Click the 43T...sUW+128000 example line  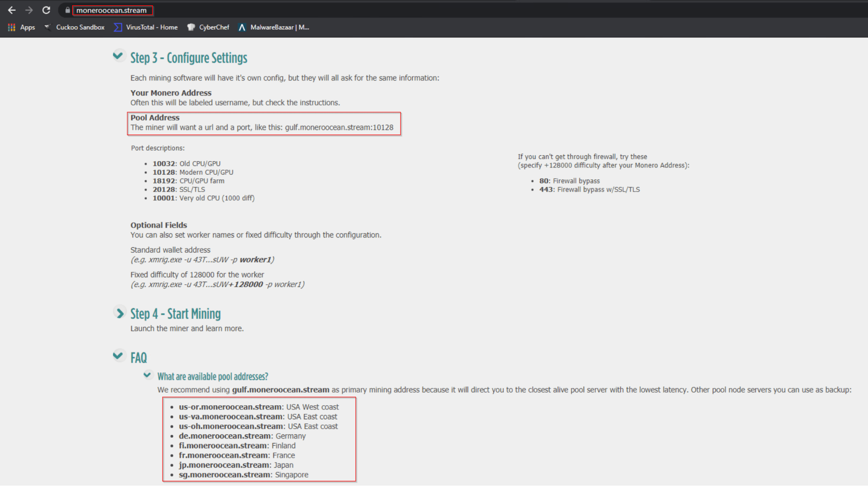pyautogui.click(x=218, y=285)
